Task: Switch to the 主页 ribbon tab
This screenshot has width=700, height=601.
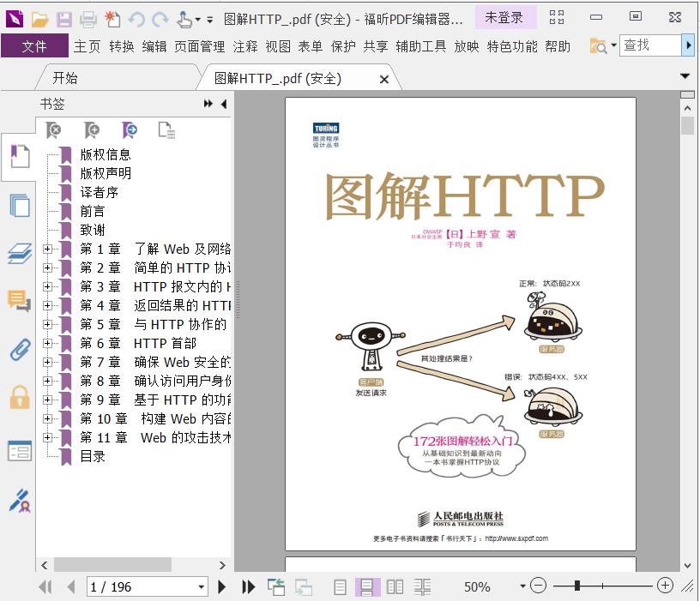Action: tap(87, 46)
